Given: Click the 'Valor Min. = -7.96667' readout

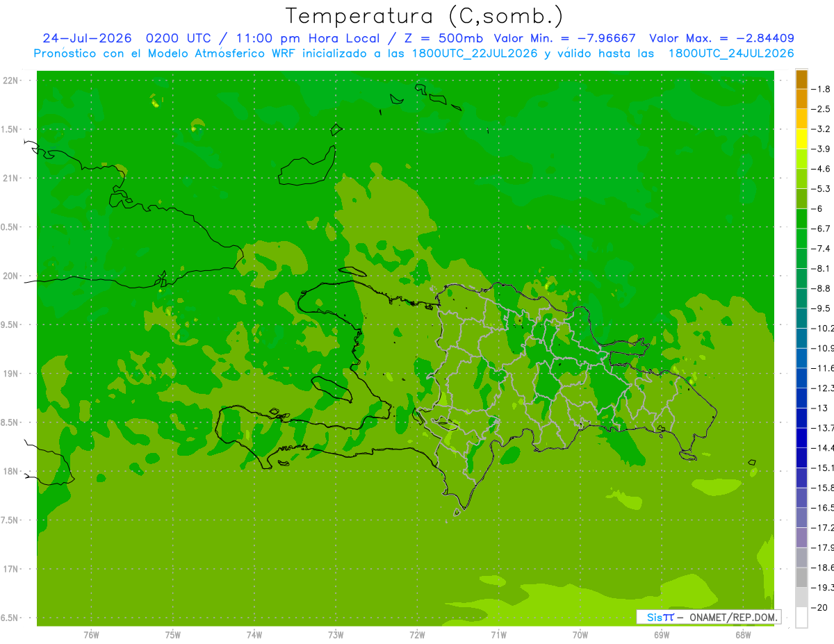Looking at the screenshot, I should pos(565,38).
